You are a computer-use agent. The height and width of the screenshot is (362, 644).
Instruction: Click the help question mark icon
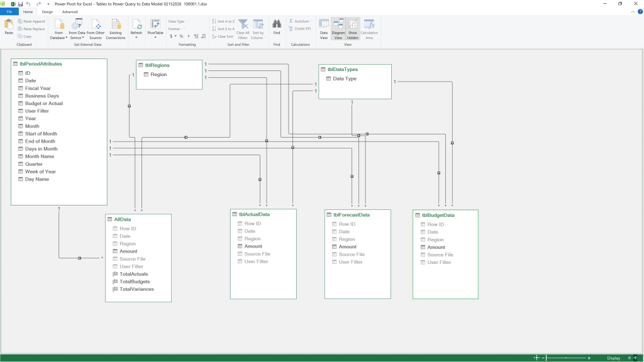[640, 11]
